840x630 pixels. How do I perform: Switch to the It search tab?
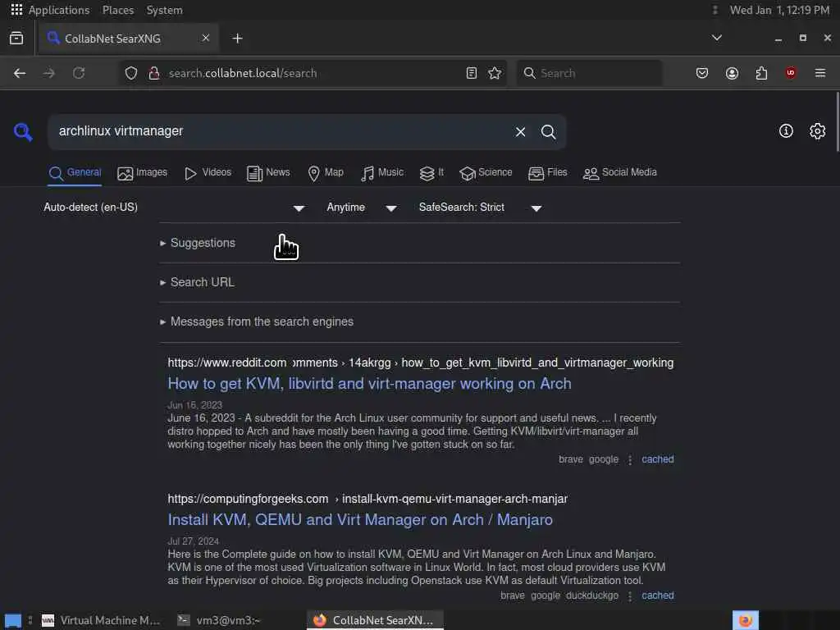pyautogui.click(x=431, y=172)
